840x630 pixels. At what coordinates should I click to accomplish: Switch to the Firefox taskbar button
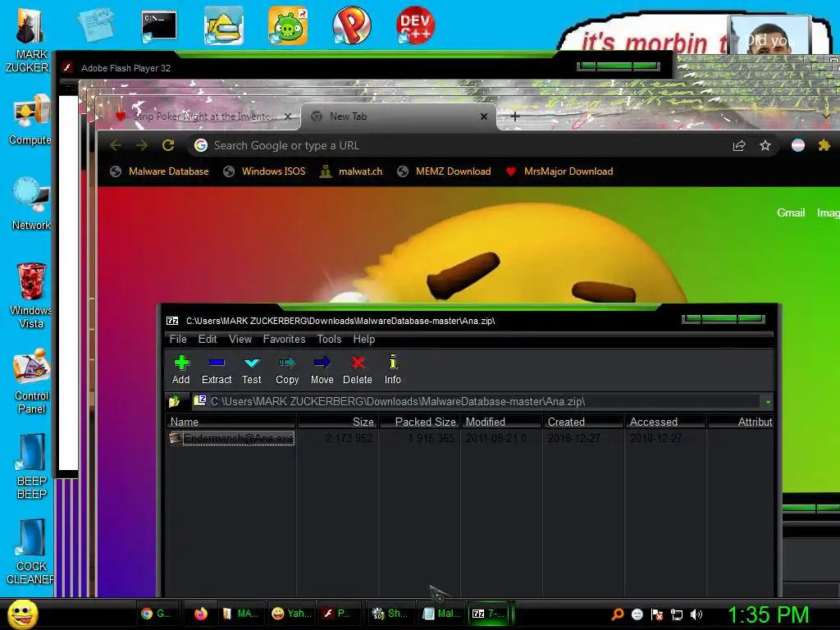tap(201, 614)
